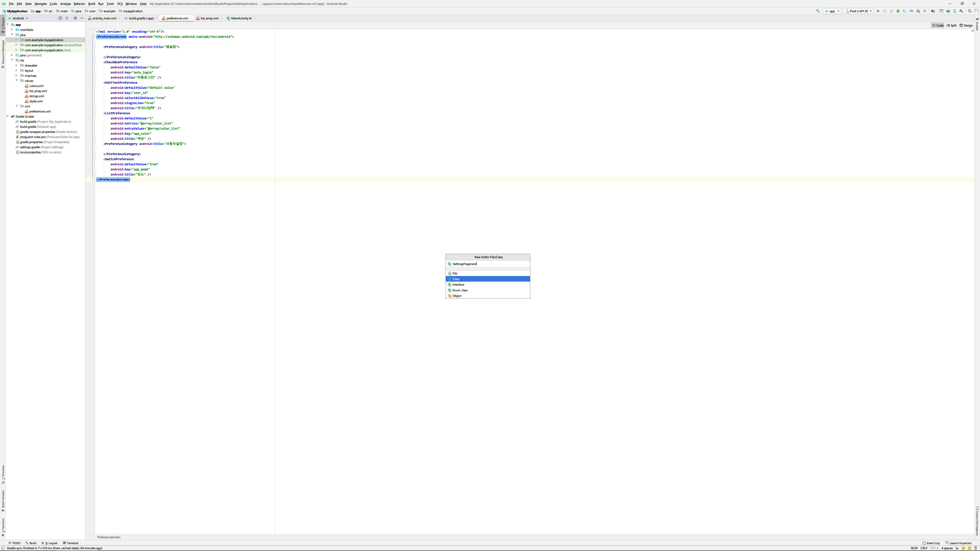Screen dimensions: 980x551
Task: Expand the manifests folder in the tree
Action: (12, 30)
